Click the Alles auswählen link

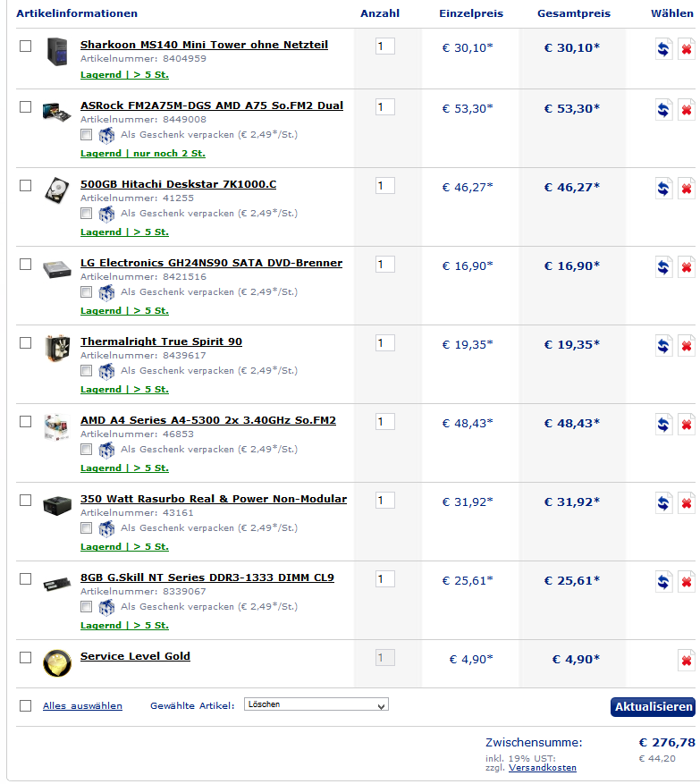(x=82, y=706)
